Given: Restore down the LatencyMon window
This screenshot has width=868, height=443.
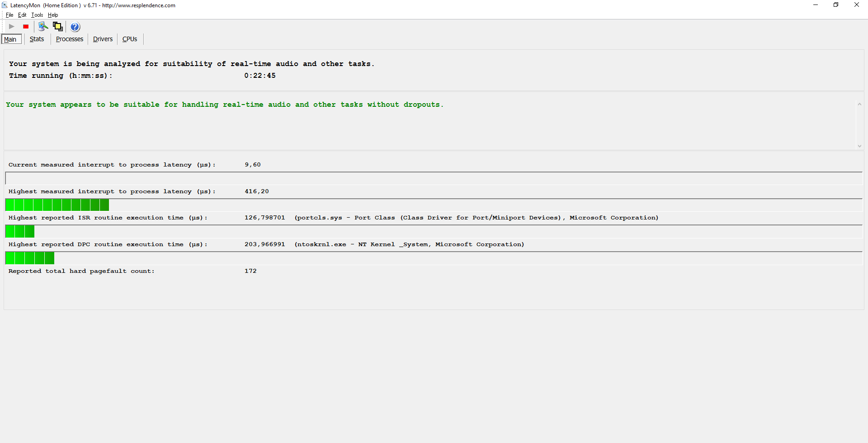Looking at the screenshot, I should point(836,5).
